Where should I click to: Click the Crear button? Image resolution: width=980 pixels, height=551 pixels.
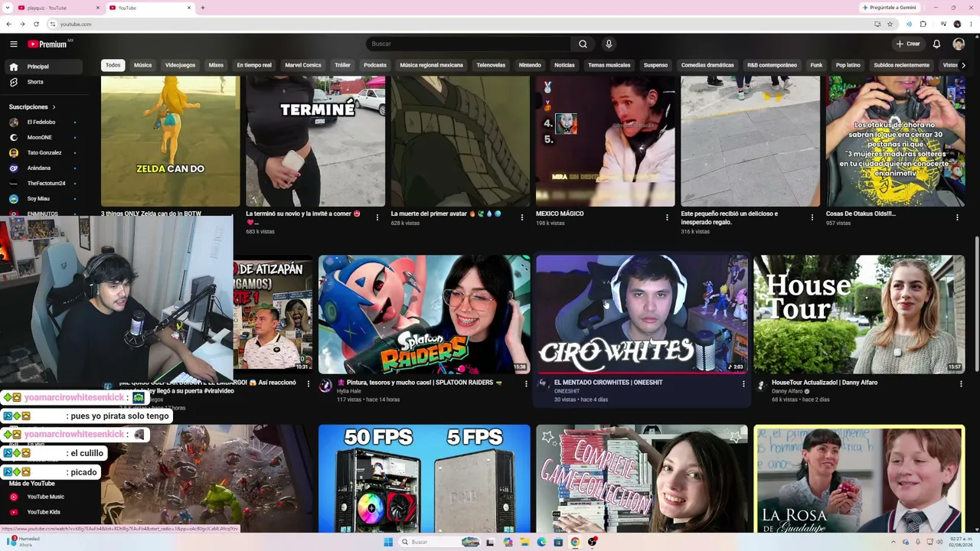[908, 44]
